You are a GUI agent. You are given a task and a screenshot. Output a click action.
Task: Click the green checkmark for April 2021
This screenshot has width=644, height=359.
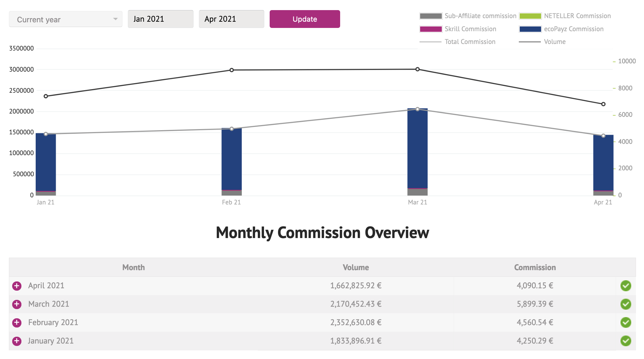(x=626, y=286)
